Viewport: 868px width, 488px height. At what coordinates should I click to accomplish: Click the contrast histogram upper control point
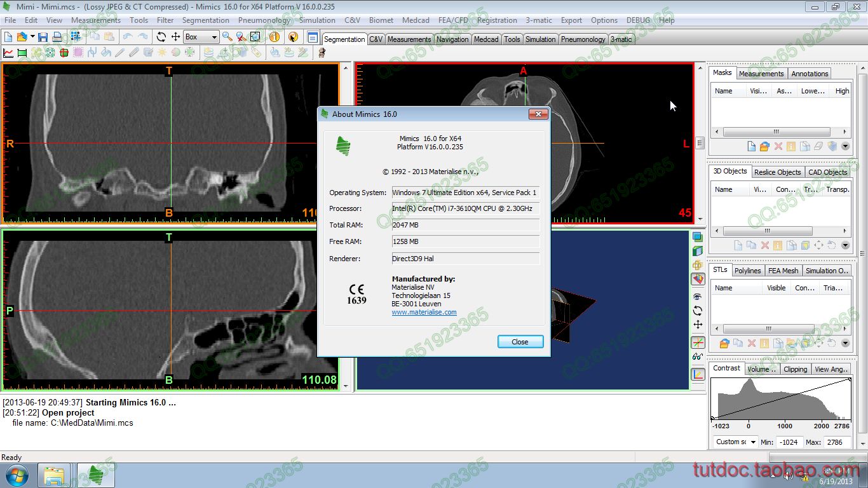[850, 380]
